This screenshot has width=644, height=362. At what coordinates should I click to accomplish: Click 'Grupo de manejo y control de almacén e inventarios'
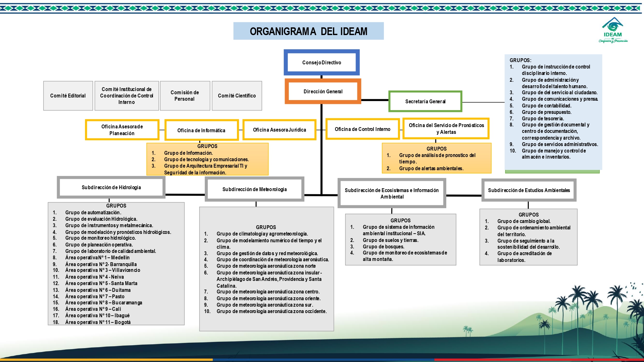pyautogui.click(x=554, y=154)
